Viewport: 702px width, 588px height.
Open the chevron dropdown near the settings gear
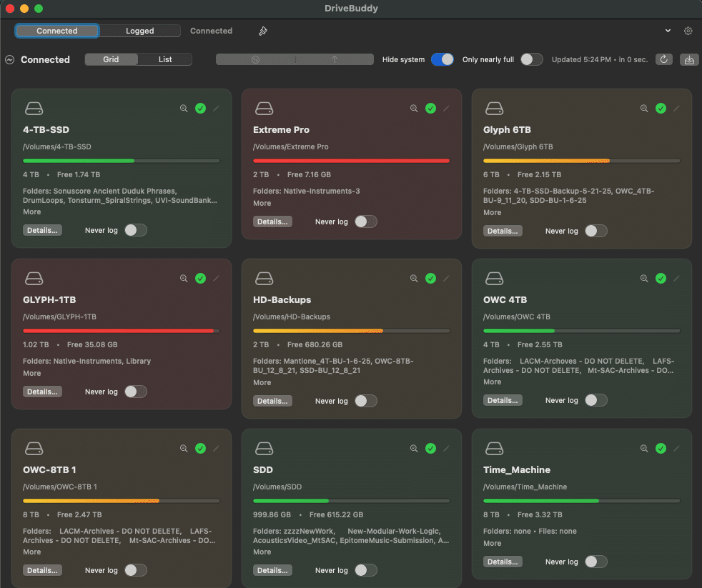point(667,31)
